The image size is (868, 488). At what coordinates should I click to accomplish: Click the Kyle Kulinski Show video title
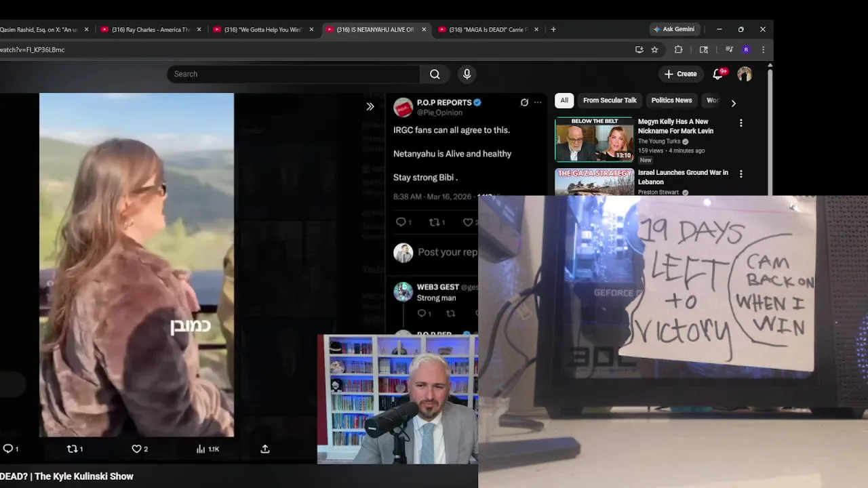pos(66,476)
